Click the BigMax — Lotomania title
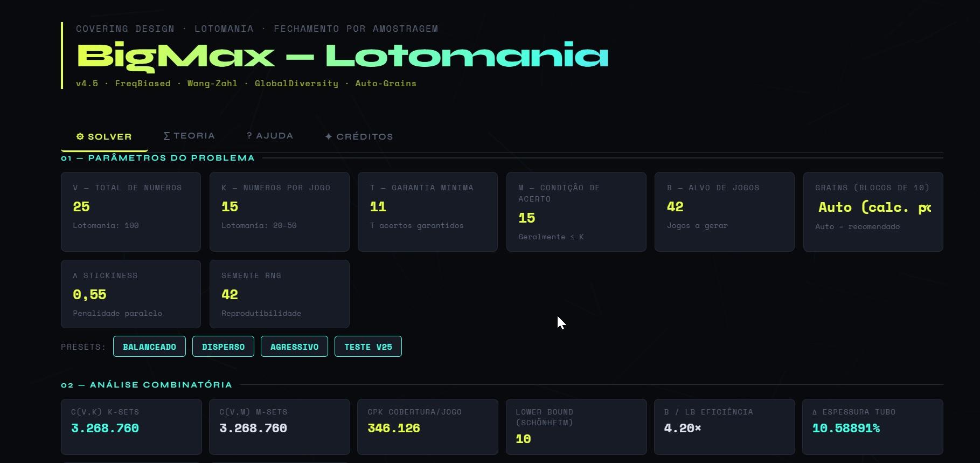This screenshot has height=463, width=980. click(x=343, y=56)
